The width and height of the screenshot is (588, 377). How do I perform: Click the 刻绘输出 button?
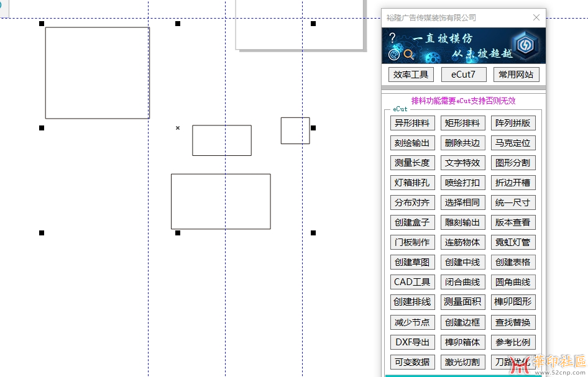pyautogui.click(x=412, y=143)
